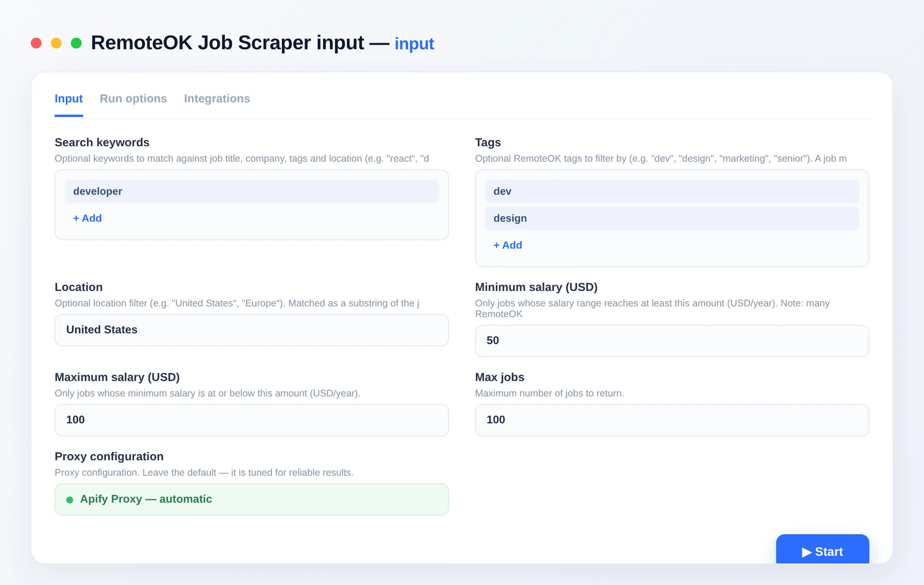Viewport: 924px width, 585px height.
Task: Click the green status dot in proxy box
Action: (x=70, y=500)
